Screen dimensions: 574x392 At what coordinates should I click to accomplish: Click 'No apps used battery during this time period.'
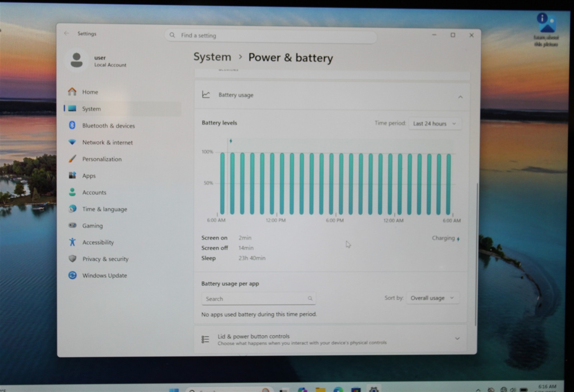[259, 314]
